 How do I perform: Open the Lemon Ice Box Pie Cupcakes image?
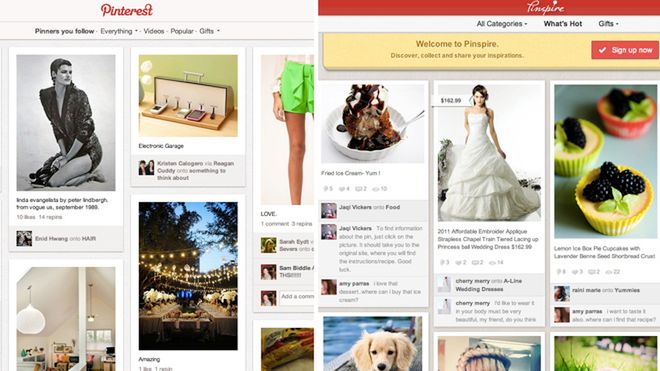point(605,162)
